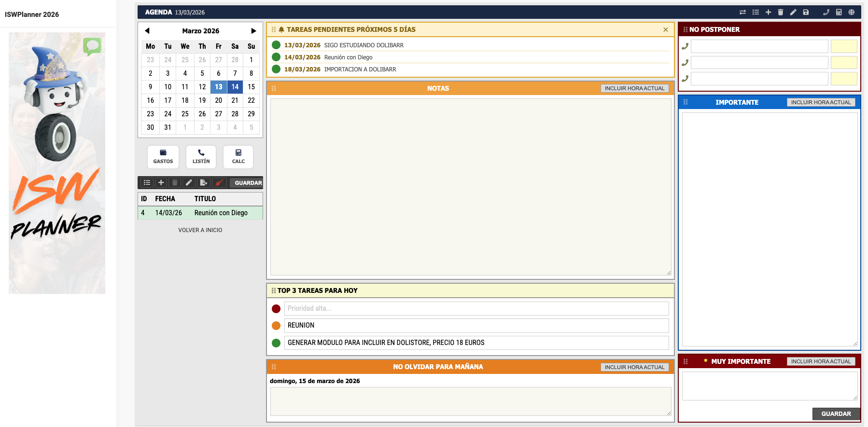Click the chat bubble icon on the mascot banner
This screenshot has width=868, height=427.
coord(92,46)
